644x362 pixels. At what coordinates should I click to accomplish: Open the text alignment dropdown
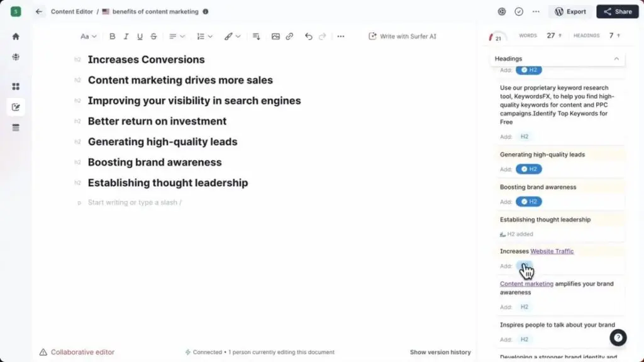(177, 36)
